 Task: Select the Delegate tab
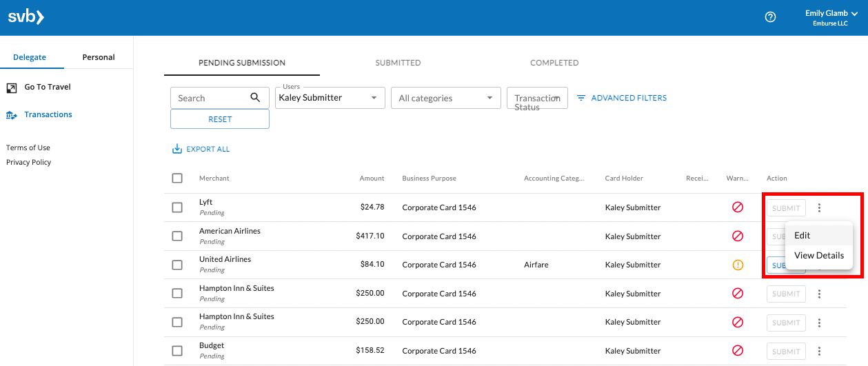tap(30, 57)
